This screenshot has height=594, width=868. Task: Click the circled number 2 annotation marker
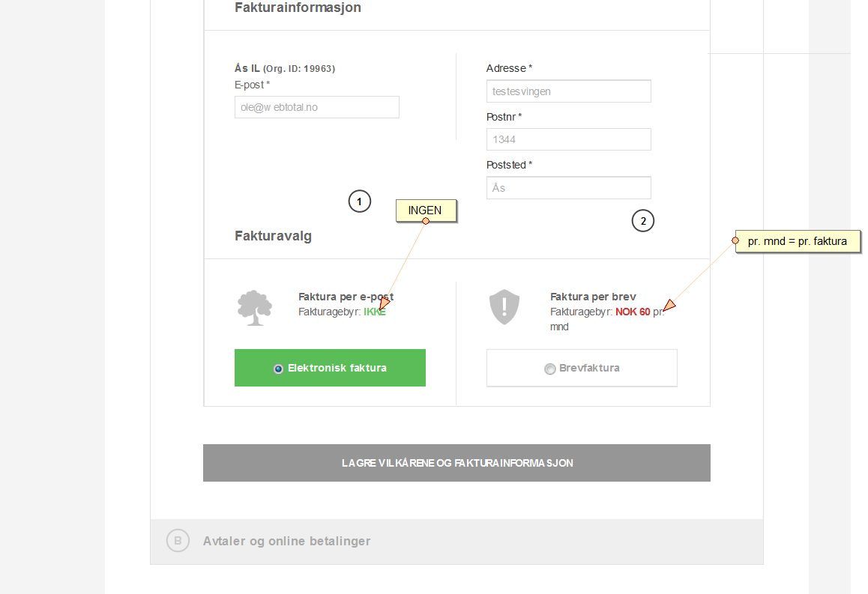[x=643, y=221]
